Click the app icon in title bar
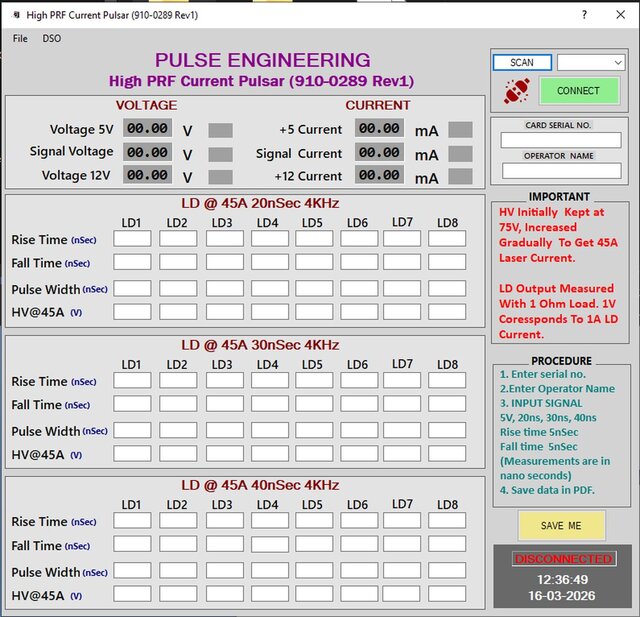 pos(17,15)
